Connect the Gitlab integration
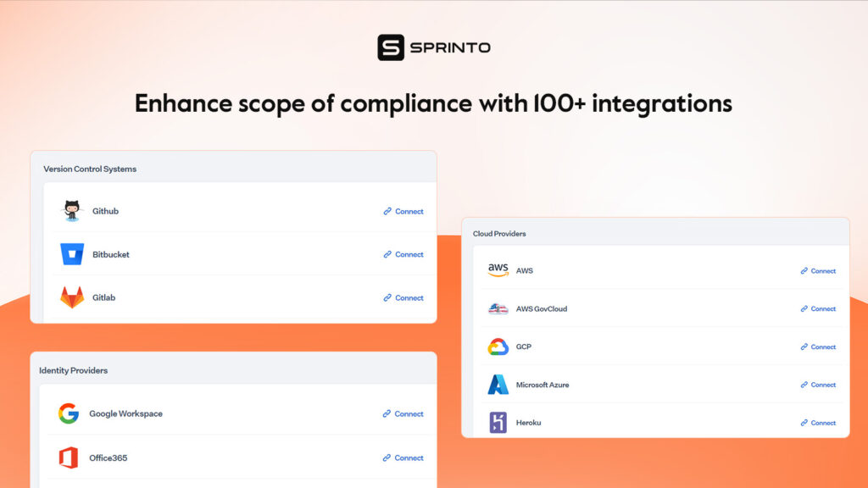The image size is (868, 488). pyautogui.click(x=403, y=297)
